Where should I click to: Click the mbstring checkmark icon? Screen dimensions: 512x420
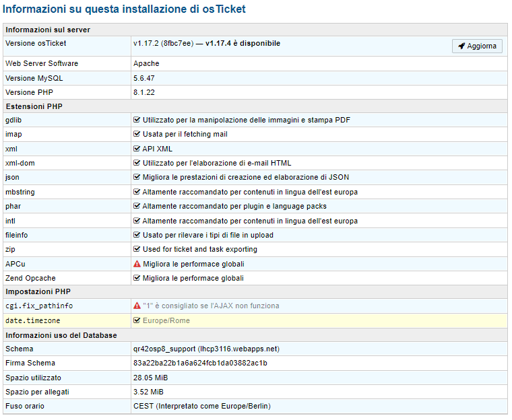pyautogui.click(x=137, y=192)
